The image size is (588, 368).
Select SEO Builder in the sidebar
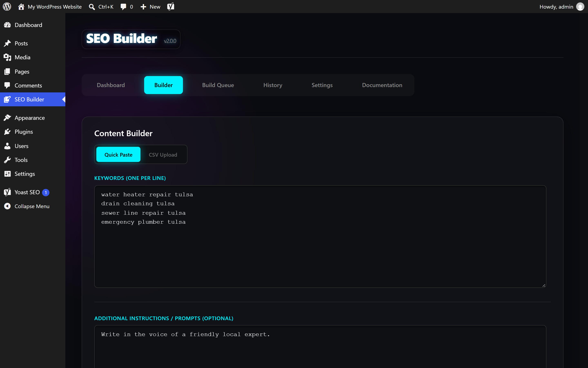click(32, 99)
